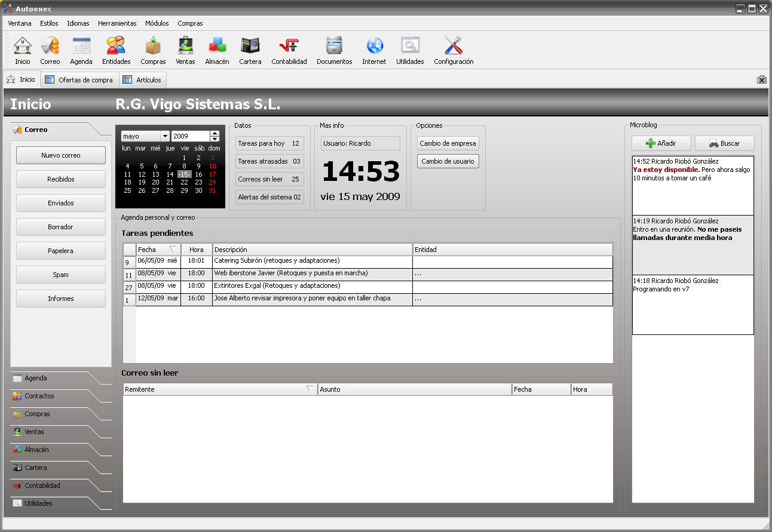Click the Cambio de empresa button

tap(448, 143)
